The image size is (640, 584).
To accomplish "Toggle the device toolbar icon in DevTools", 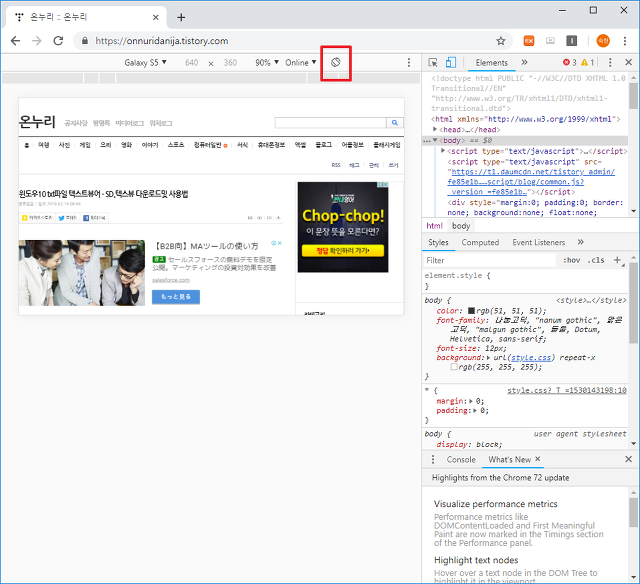I will tap(451, 62).
